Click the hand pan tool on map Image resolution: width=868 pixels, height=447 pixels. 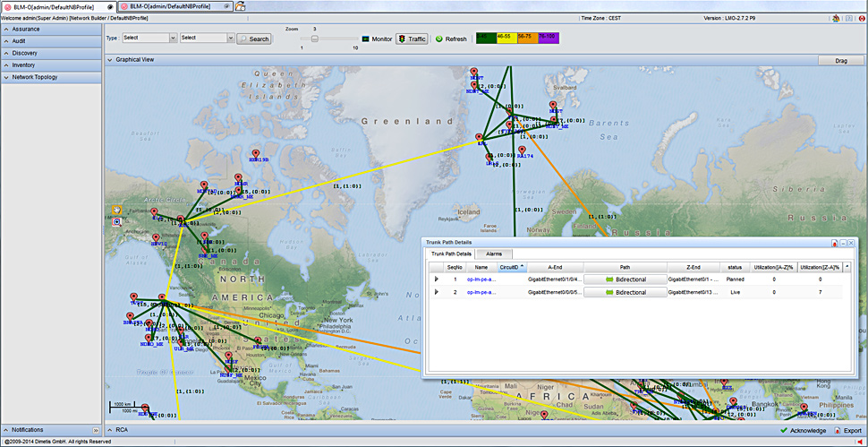pos(116,210)
